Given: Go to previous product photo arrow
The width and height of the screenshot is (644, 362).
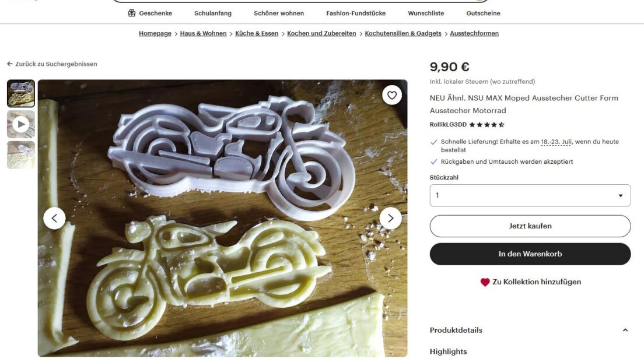Looking at the screenshot, I should coord(54,219).
